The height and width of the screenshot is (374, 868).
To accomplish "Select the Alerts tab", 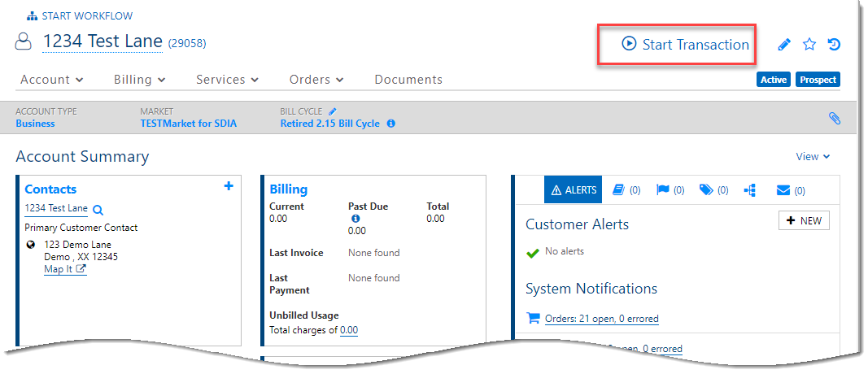I will pyautogui.click(x=573, y=189).
